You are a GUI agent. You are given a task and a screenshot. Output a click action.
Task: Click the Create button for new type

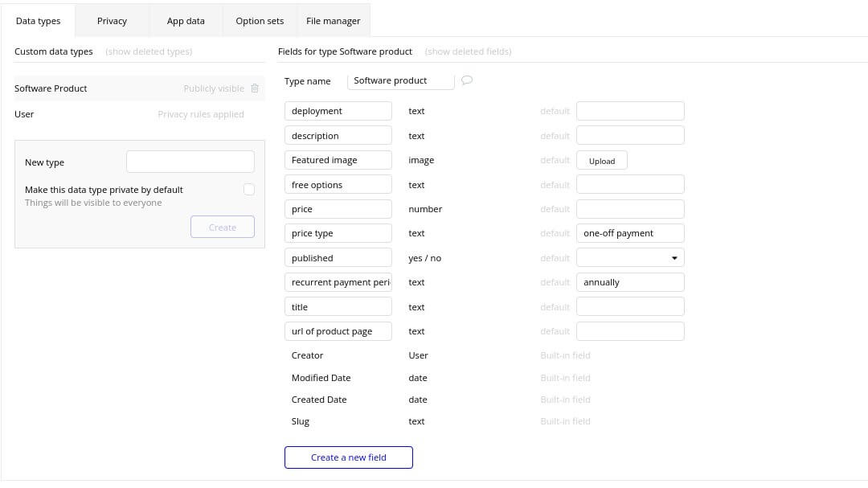point(223,228)
